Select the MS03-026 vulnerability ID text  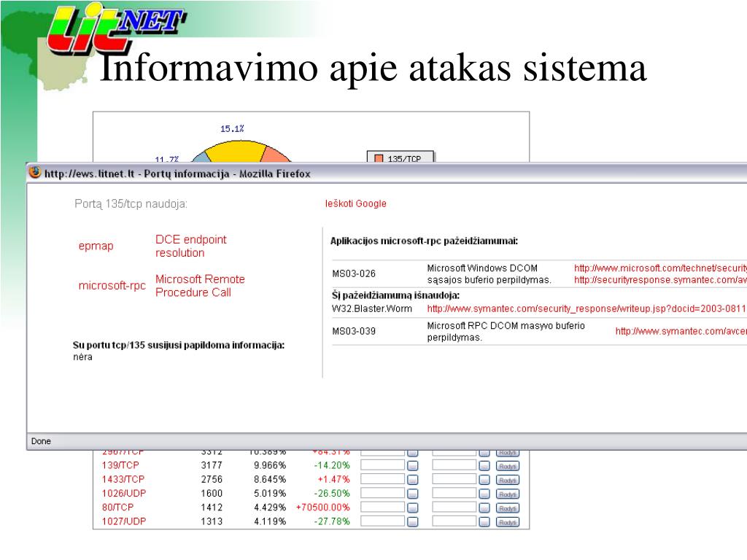pos(354,274)
